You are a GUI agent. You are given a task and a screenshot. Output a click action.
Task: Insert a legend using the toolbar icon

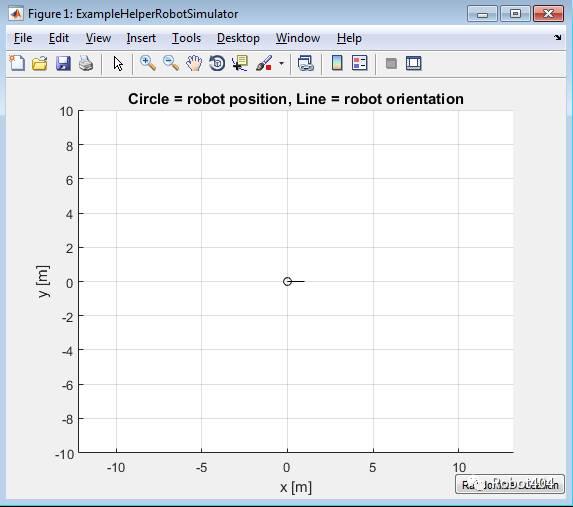tap(360, 63)
